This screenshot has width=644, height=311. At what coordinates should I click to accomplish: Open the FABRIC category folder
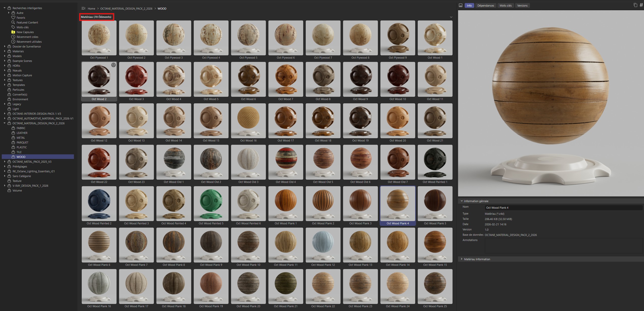click(21, 128)
